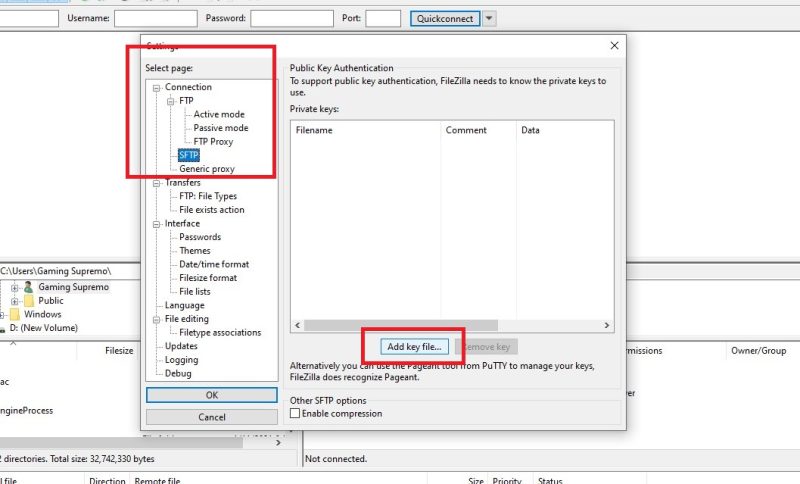
Task: Collapse the Connection tree node
Action: [x=157, y=88]
